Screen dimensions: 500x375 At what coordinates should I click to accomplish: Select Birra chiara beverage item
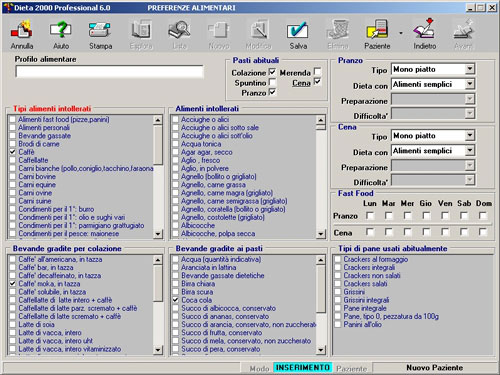pyautogui.click(x=198, y=284)
